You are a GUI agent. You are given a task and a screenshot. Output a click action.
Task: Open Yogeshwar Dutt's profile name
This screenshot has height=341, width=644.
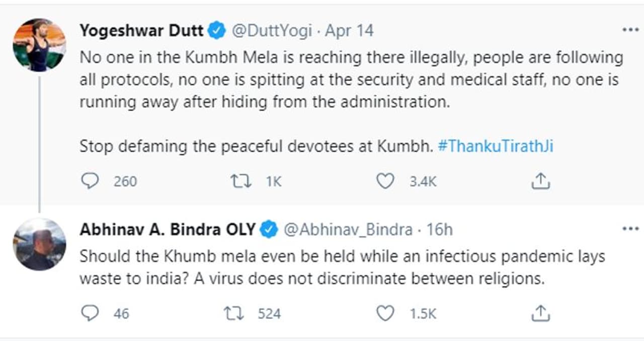coord(141,31)
